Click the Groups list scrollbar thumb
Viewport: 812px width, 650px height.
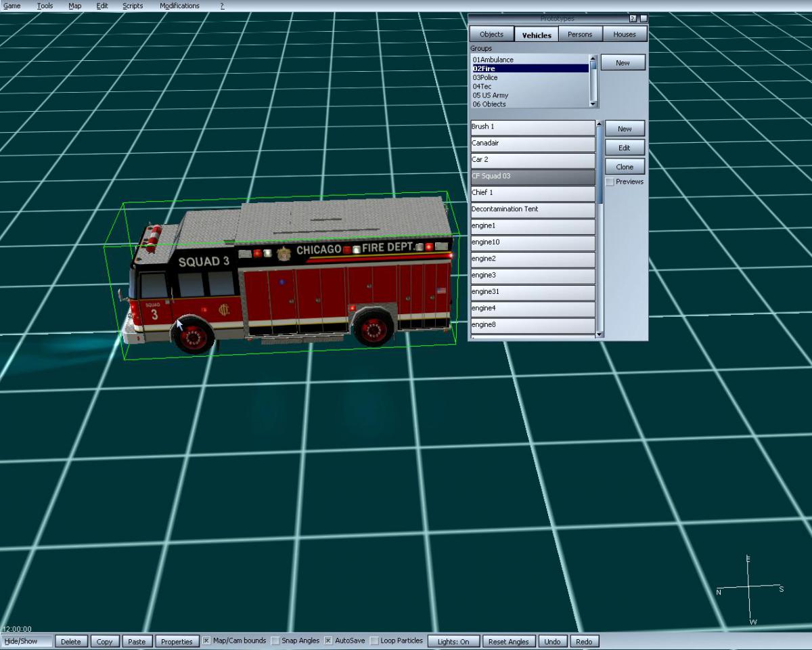pyautogui.click(x=593, y=66)
